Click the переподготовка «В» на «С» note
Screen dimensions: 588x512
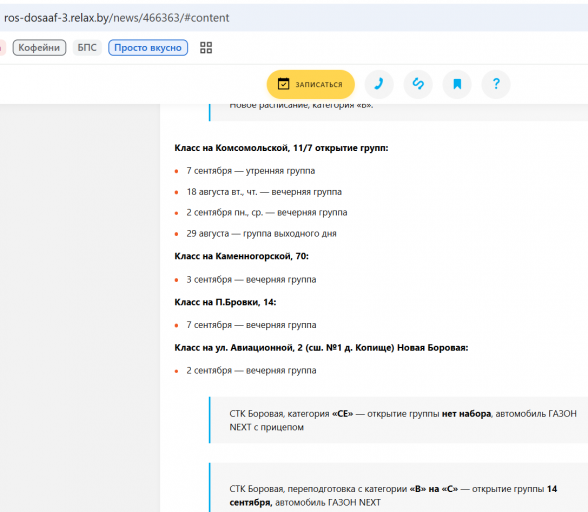[x=398, y=488]
